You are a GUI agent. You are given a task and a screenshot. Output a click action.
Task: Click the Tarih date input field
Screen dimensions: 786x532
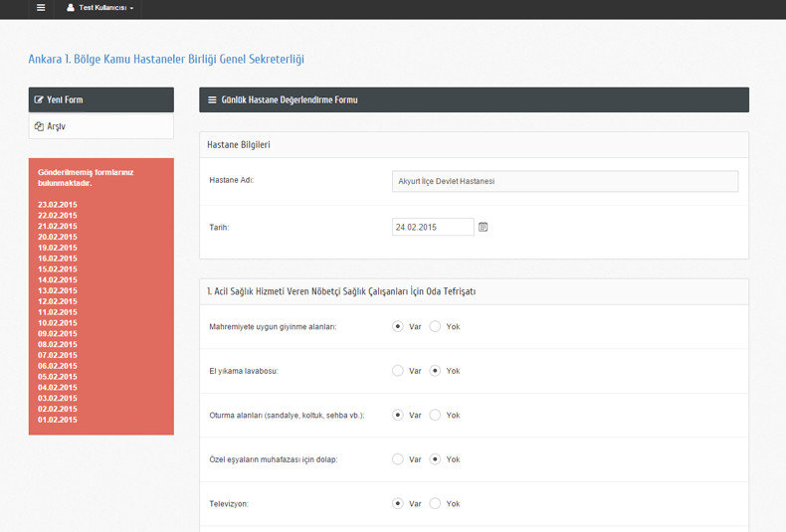[433, 227]
